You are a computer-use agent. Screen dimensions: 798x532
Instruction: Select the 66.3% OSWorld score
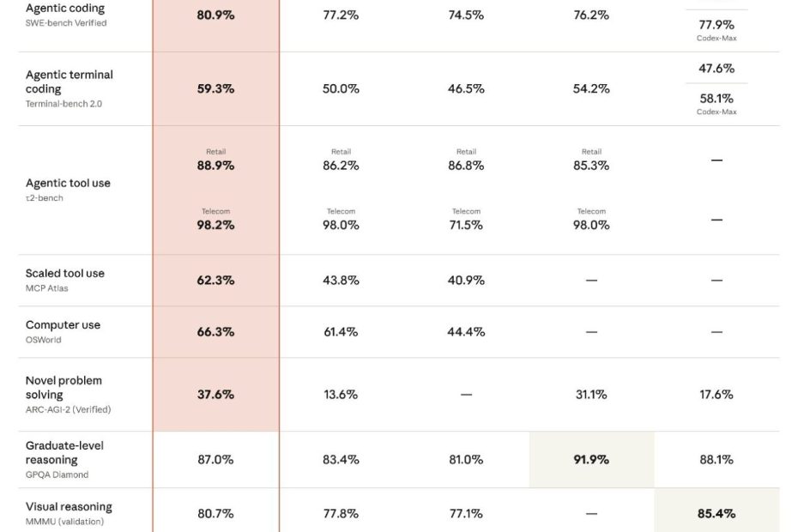215,331
